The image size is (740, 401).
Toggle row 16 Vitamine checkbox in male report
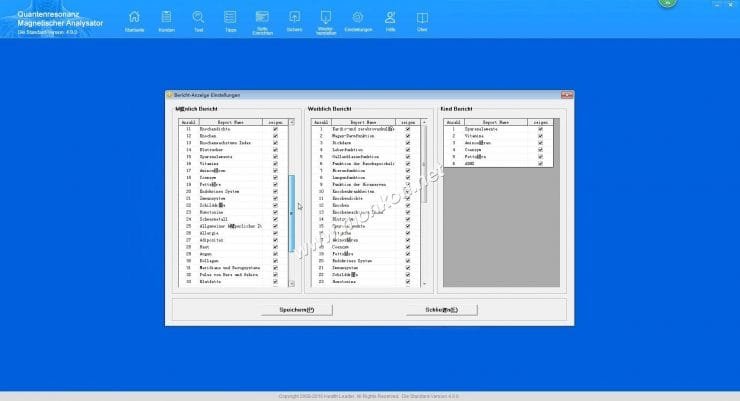pyautogui.click(x=276, y=164)
